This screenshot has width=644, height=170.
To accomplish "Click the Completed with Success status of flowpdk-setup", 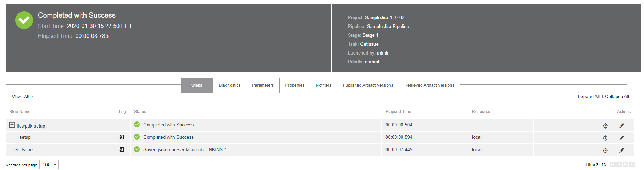I will pos(168,125).
